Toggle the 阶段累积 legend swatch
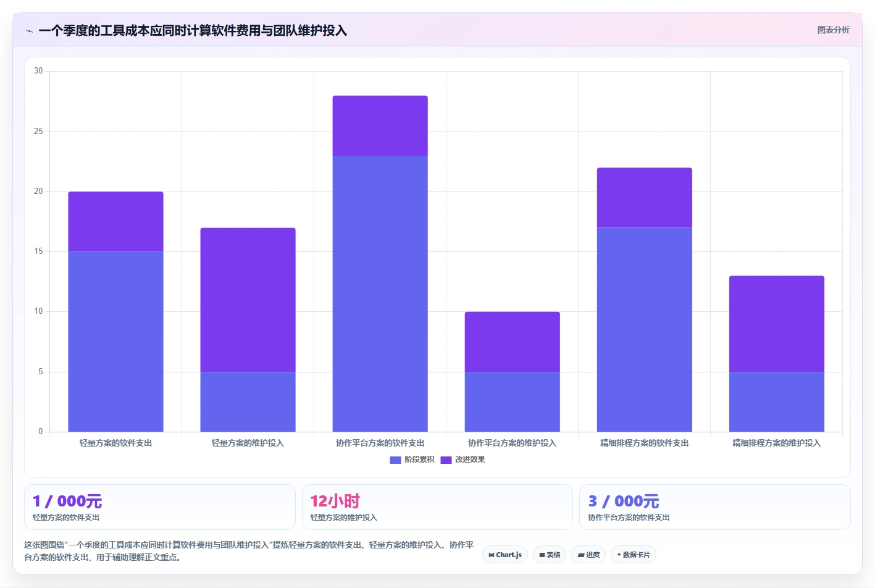 coord(395,460)
